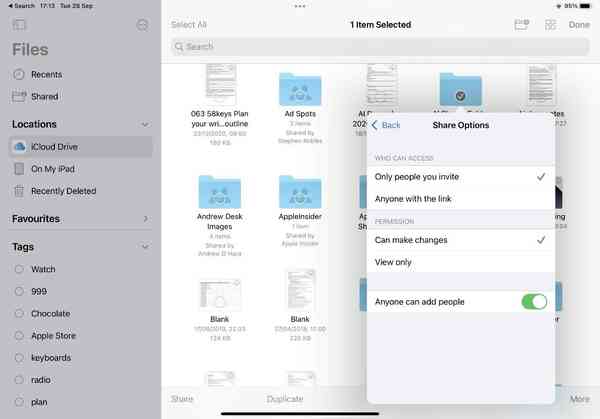
Task: Select the Chocolate tag
Action: 50,313
